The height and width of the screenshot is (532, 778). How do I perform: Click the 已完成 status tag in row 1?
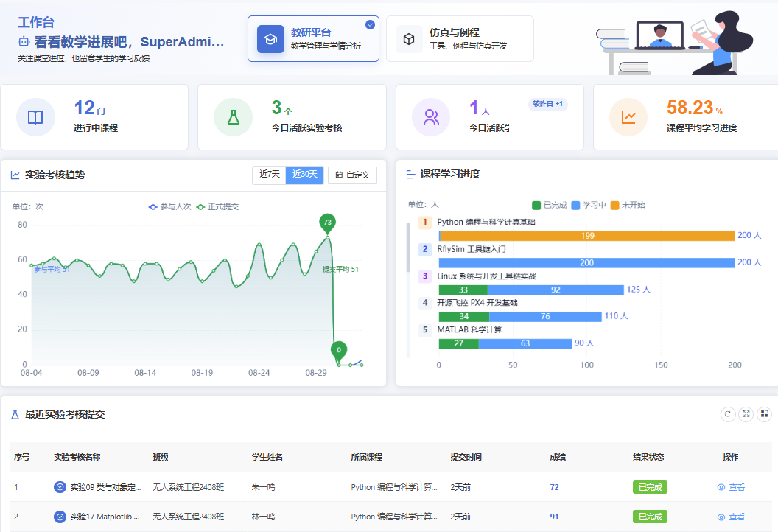pos(650,487)
